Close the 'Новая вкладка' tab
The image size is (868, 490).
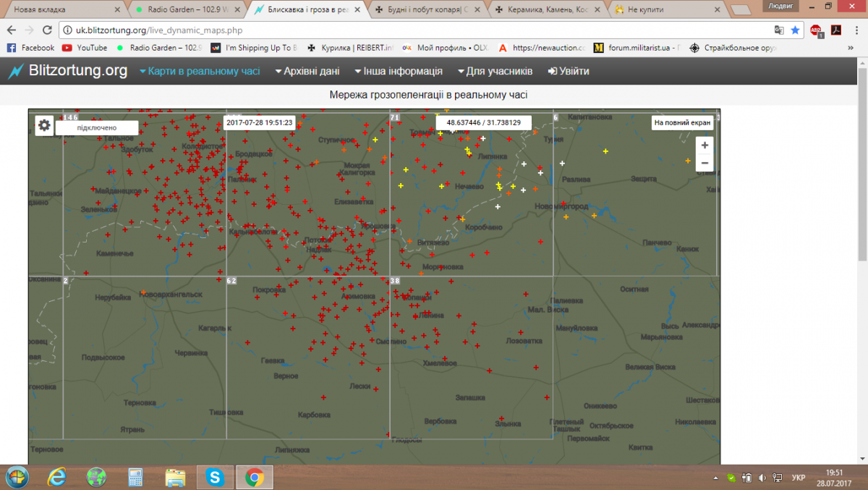pyautogui.click(x=117, y=10)
